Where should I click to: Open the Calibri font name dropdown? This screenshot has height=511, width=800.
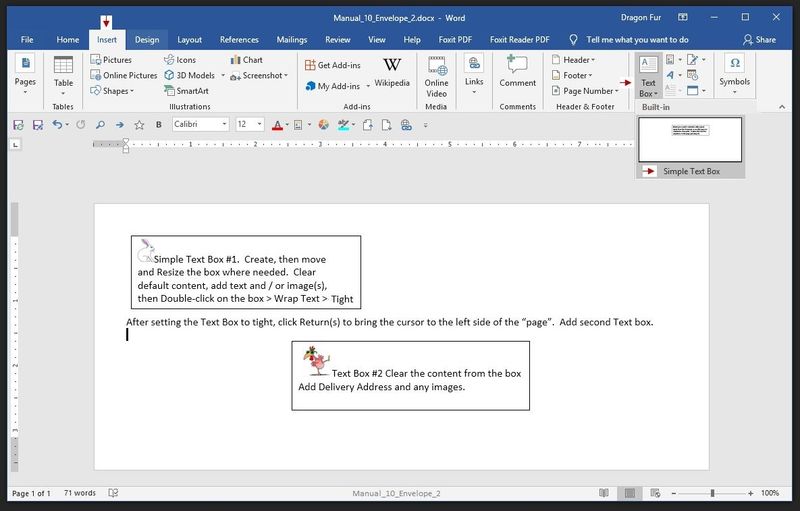(x=200, y=125)
